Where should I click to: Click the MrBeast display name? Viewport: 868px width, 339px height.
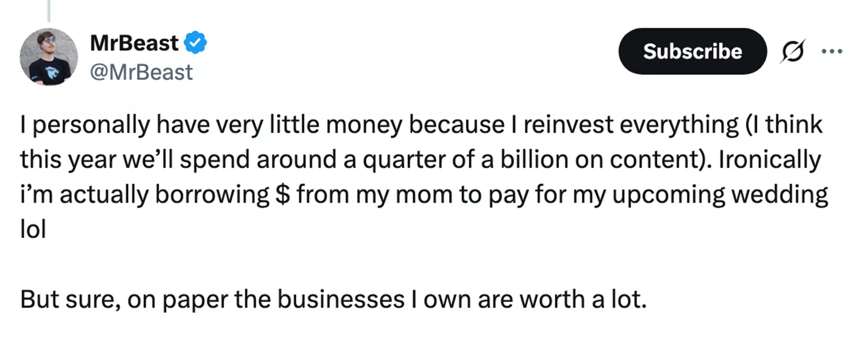[x=134, y=42]
